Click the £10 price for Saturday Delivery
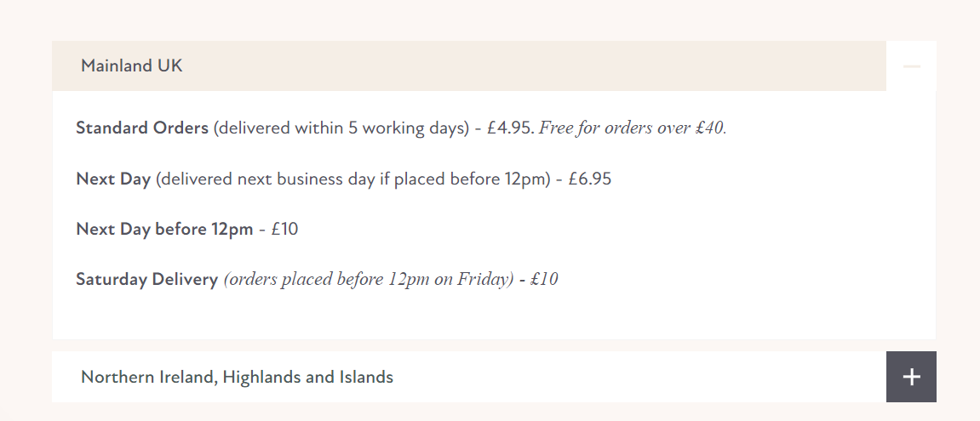 click(544, 279)
